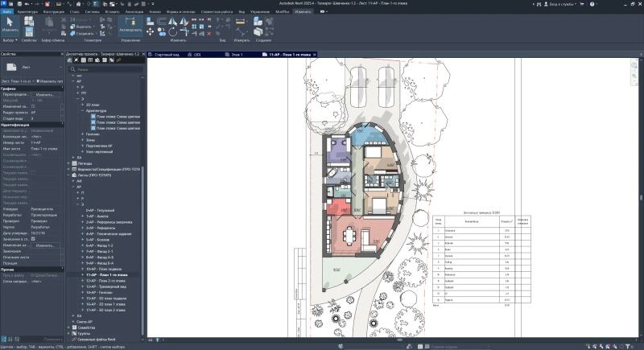Switch to the Этаж 1 view tab
The width and height of the screenshot is (644, 350).
tap(237, 54)
